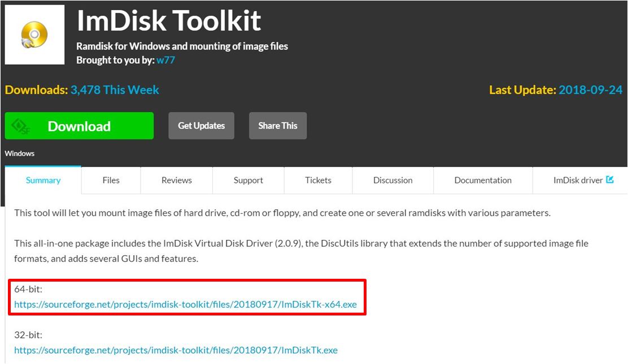Click the 'This all-in-one package includes' paragraph
The height and width of the screenshot is (364, 628).
301,251
